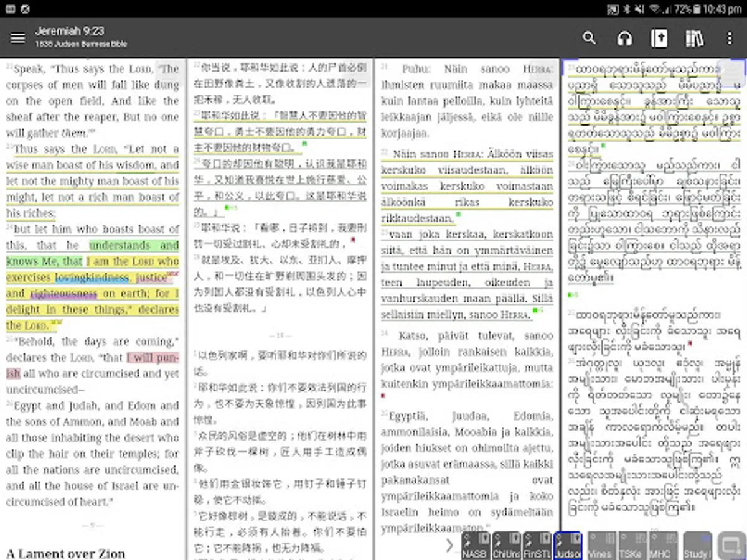Click the new window button at bottom right

coord(731,546)
